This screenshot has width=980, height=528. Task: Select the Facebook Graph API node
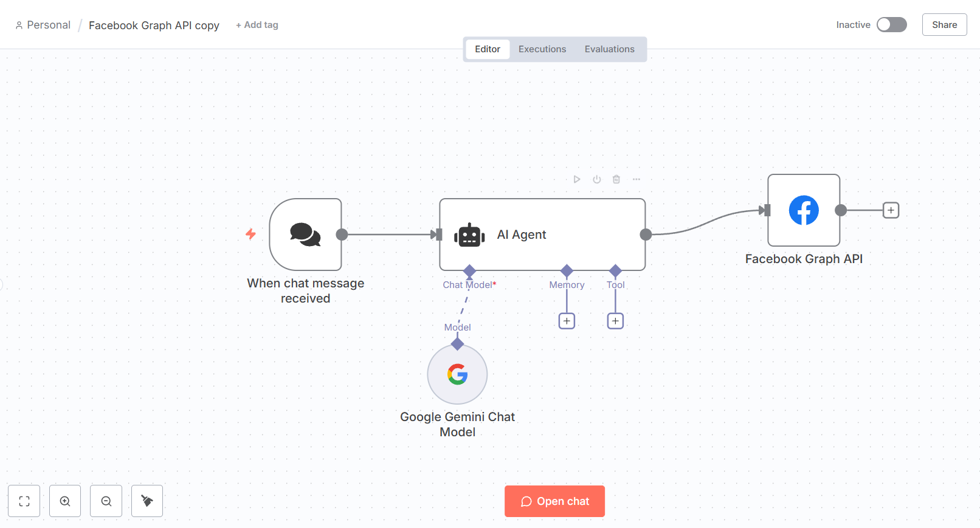tap(804, 210)
